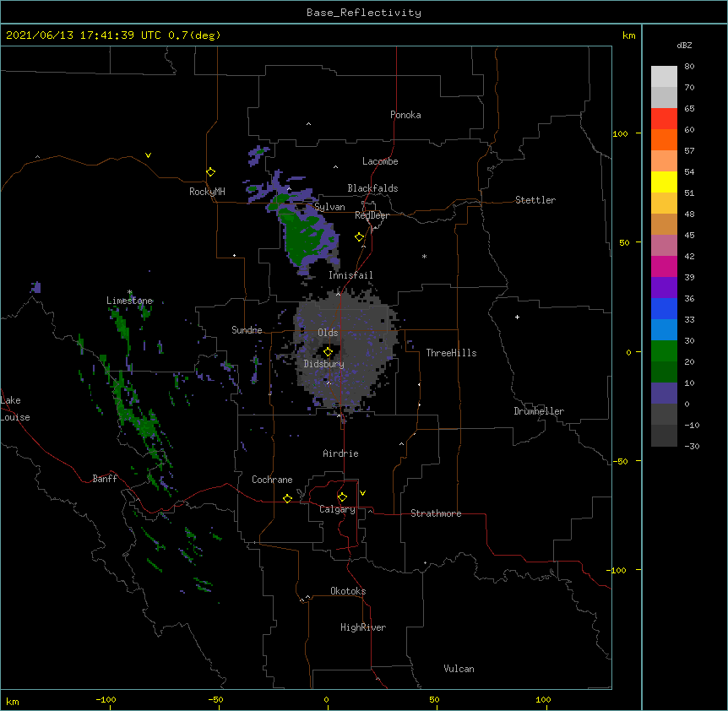Select the yellow diamond marker above Calgary label
This screenshot has width=728, height=711.
[342, 497]
